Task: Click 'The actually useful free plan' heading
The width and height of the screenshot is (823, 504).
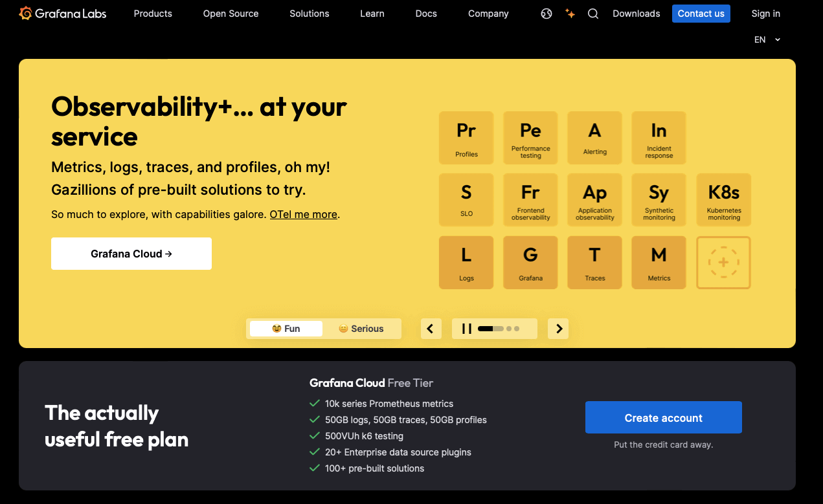Action: [117, 426]
